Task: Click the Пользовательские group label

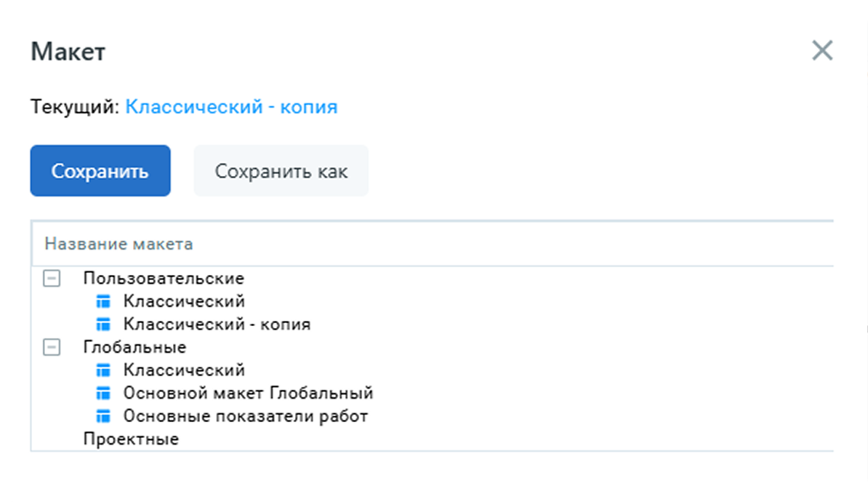Action: coord(164,278)
